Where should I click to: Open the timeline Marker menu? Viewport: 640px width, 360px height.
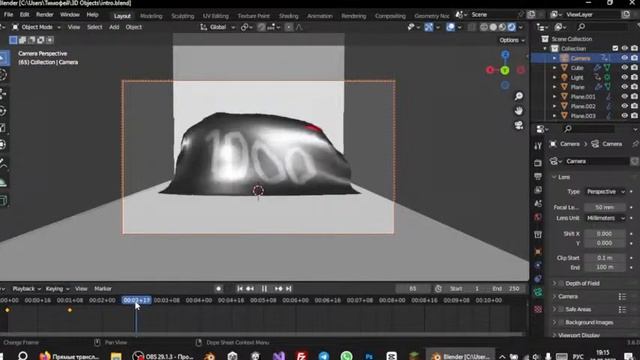(x=103, y=289)
